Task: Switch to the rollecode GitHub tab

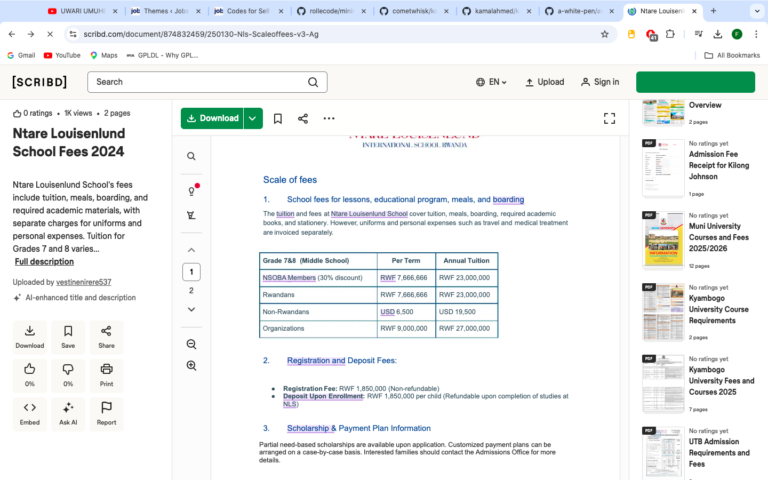Action: pos(331,11)
